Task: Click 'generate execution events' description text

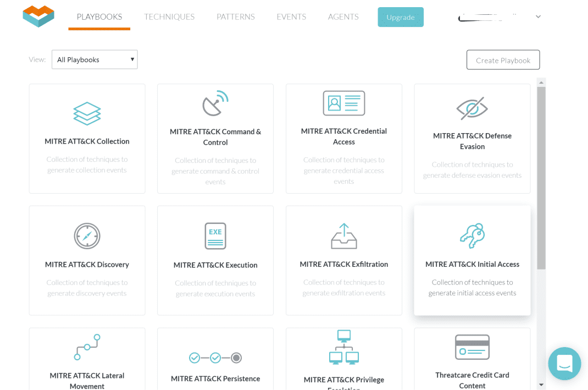Action: click(215, 294)
